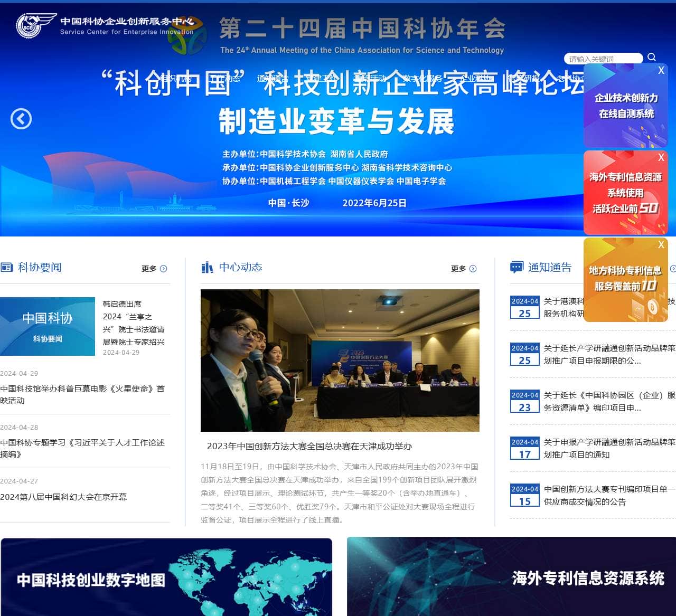Open headline 2023年中国创新方法大赛全国总决赛在天津成功举办
Viewport: 676px width, 616px height.
click(x=309, y=446)
